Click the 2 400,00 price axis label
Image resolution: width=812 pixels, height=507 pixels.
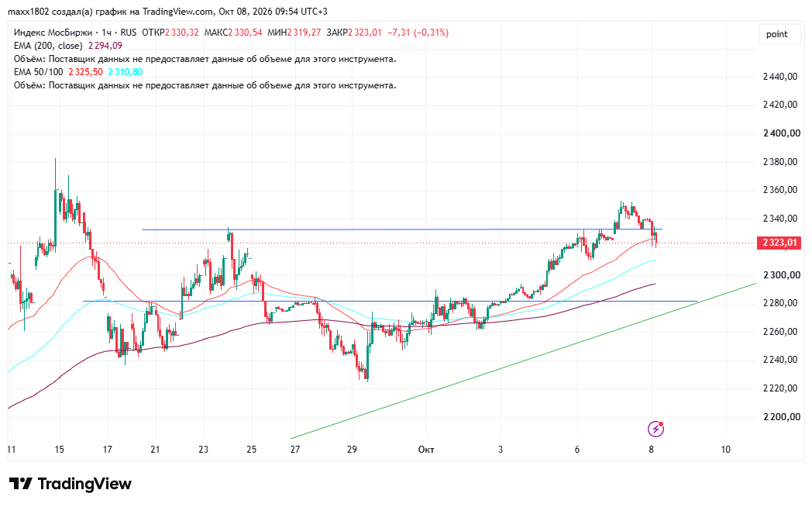click(781, 133)
